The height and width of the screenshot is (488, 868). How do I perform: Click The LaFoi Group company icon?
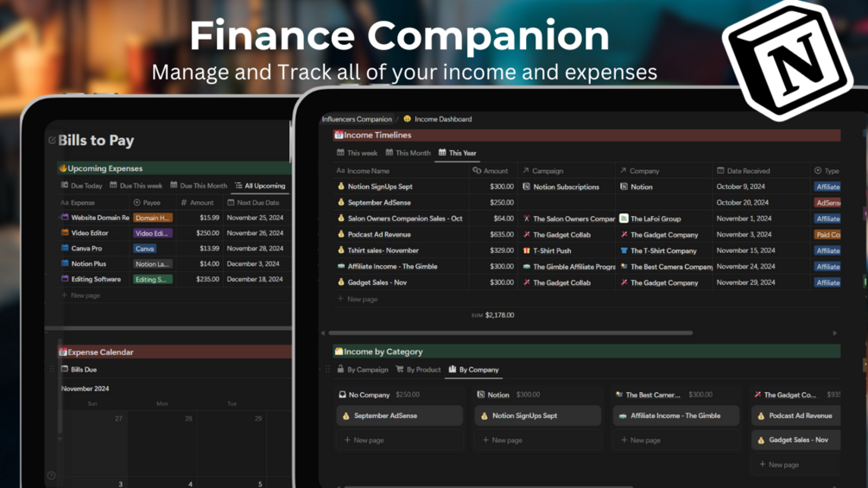point(624,219)
